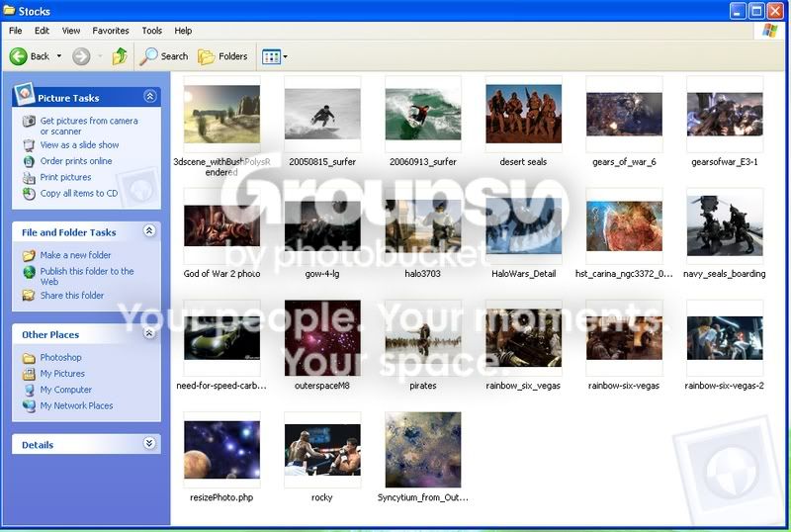The height and width of the screenshot is (532, 791).
Task: Collapse the Other Places panel
Action: [149, 333]
